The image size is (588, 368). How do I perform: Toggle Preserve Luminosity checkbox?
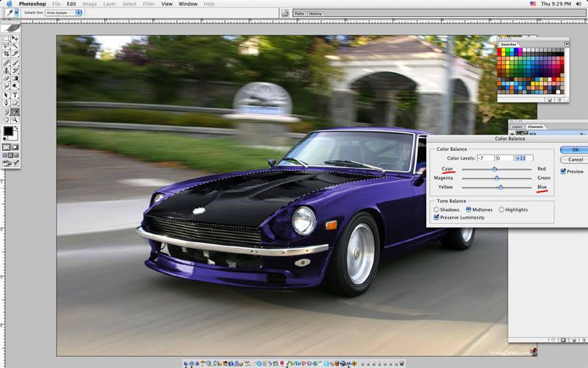[437, 217]
